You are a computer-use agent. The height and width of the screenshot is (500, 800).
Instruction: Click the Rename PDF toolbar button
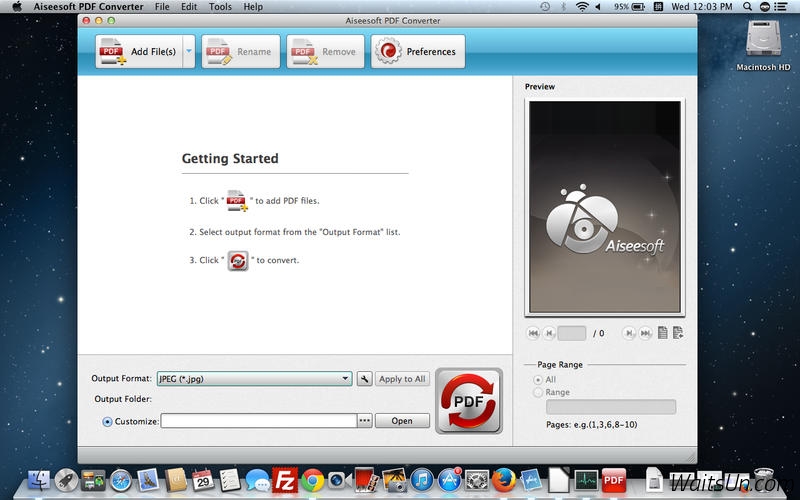pos(241,52)
